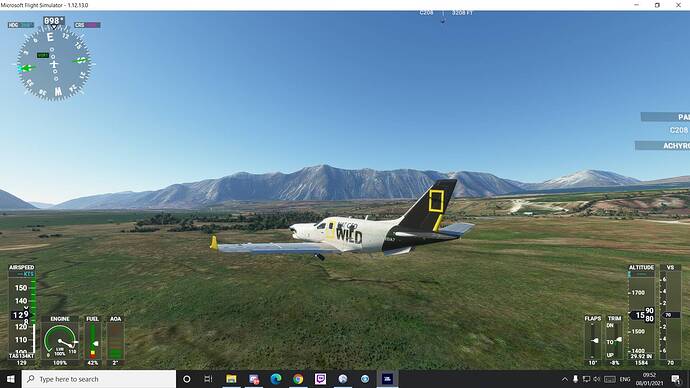Open the network tray icon
Image resolution: width=690 pixels, height=388 pixels.
coord(586,379)
